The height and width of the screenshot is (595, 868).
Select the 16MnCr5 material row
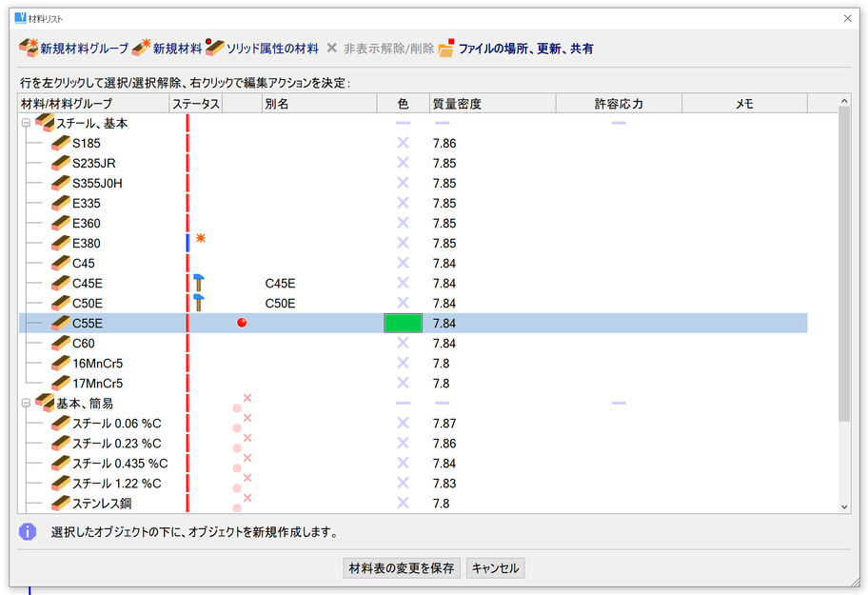tap(98, 364)
